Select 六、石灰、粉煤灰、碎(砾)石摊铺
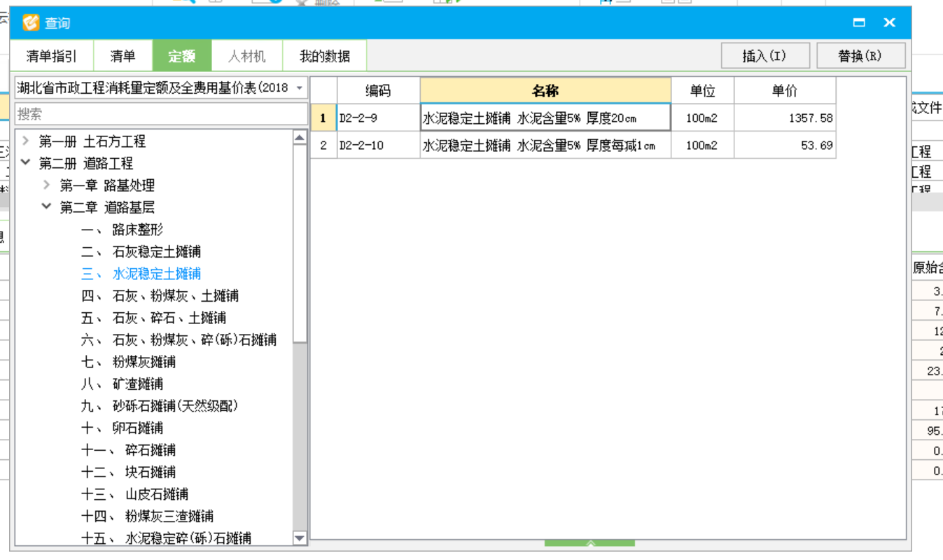943x560 pixels. [x=179, y=339]
